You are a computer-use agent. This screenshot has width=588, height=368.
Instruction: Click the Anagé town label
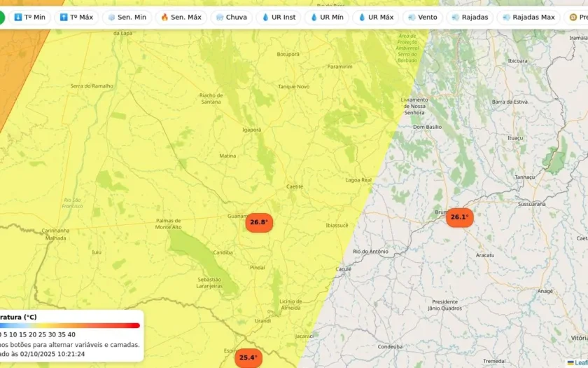tap(545, 291)
